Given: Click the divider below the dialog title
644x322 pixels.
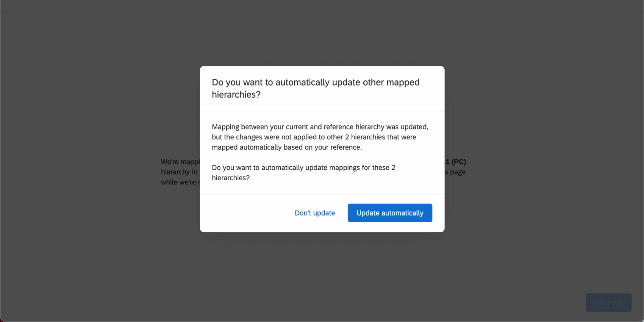Looking at the screenshot, I should 322,111.
